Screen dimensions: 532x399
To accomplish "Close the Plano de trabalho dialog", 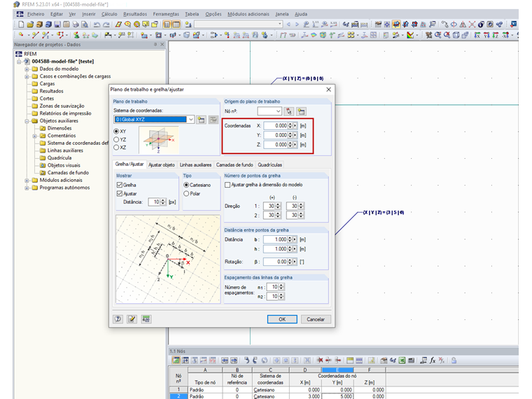I will click(328, 90).
